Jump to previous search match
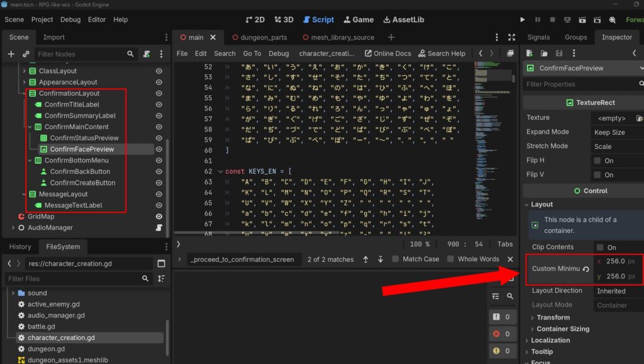Viewport: 644px width, 364px height. pos(365,259)
